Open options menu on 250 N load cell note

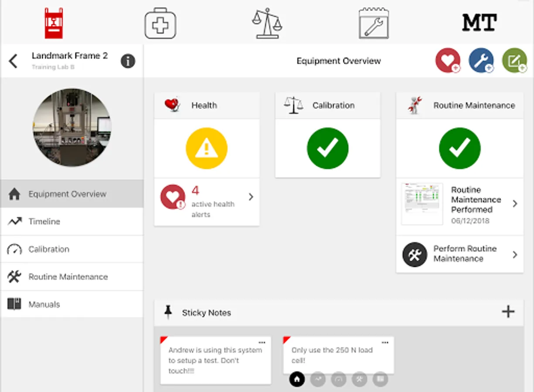385,342
